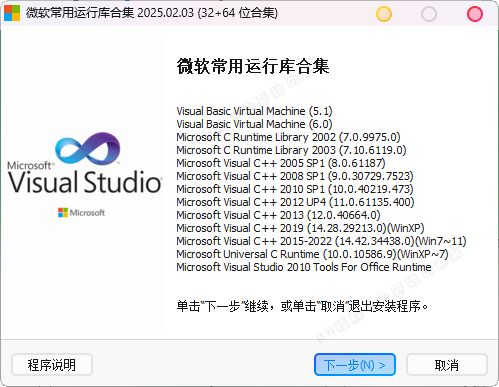Image resolution: width=499 pixels, height=387 pixels.
Task: Click Microsoft Visual C++ 2005 SP1 entry
Action: click(281, 163)
